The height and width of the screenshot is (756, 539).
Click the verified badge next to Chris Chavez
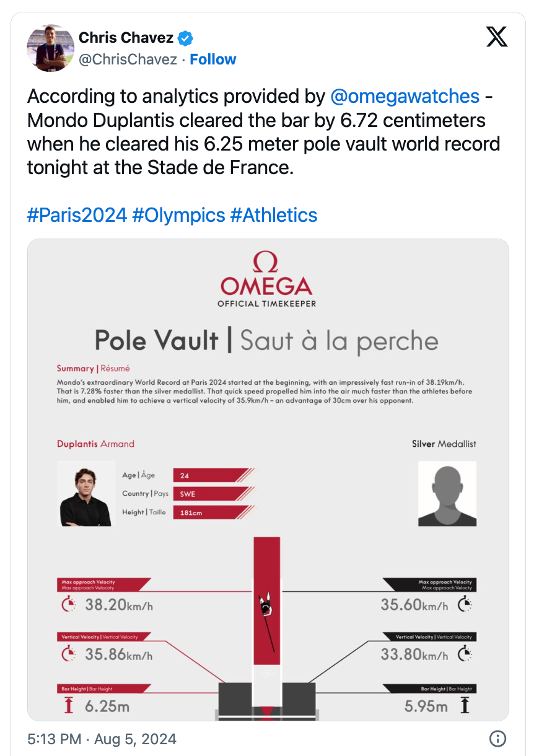pos(185,38)
